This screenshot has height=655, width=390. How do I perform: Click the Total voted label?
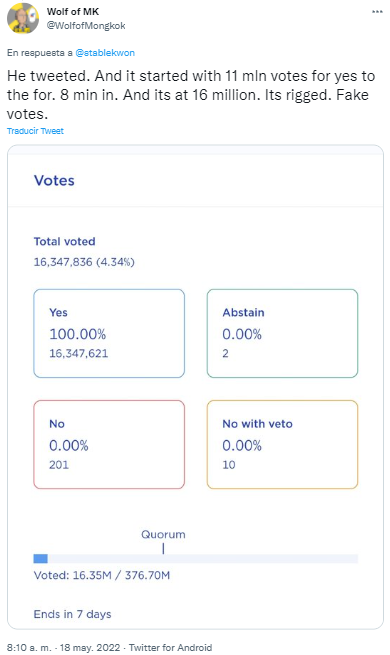tap(64, 241)
